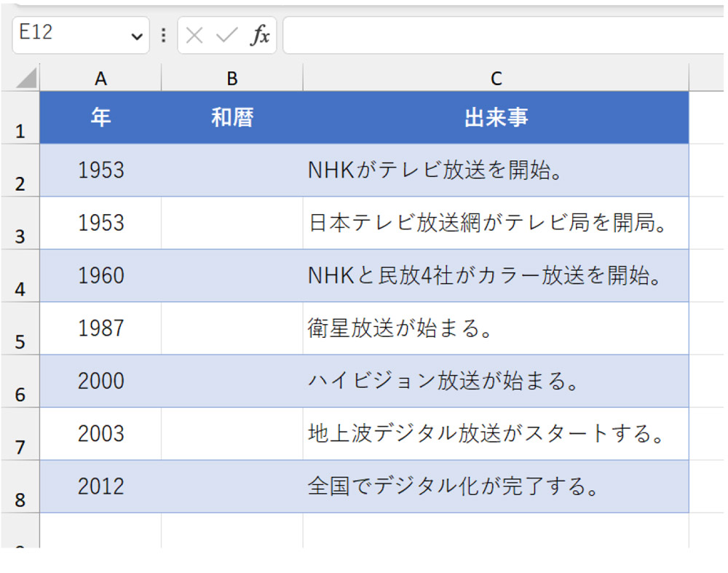
Task: Click cell containing 2012
Action: point(100,486)
